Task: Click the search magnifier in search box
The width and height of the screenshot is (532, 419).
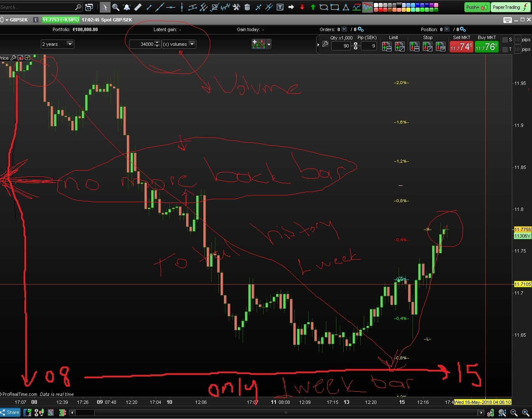Action: coord(78,7)
